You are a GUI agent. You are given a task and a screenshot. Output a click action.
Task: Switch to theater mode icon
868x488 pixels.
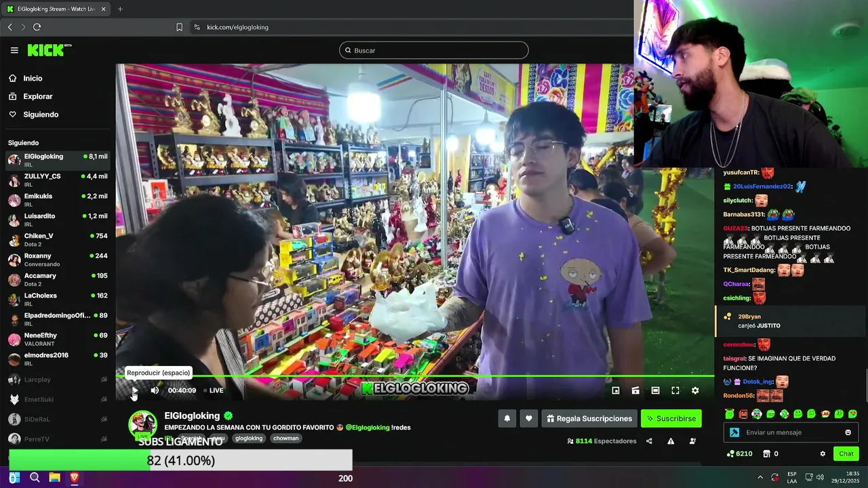coord(655,390)
